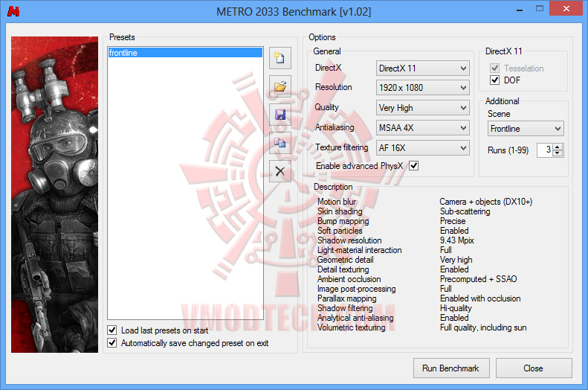The width and height of the screenshot is (588, 390).
Task: Copy the selected preset using the copy icon
Action: point(280,143)
